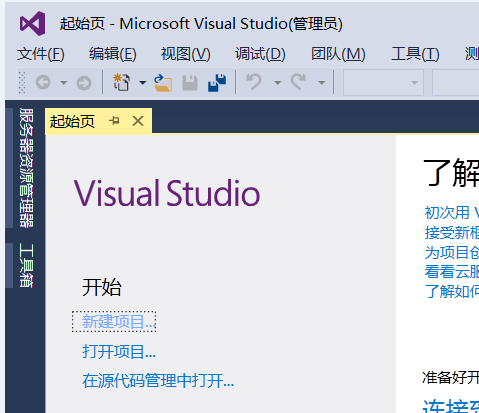Screen dimensions: 479x413
Task: Click the Redo arrow icon
Action: click(298, 82)
